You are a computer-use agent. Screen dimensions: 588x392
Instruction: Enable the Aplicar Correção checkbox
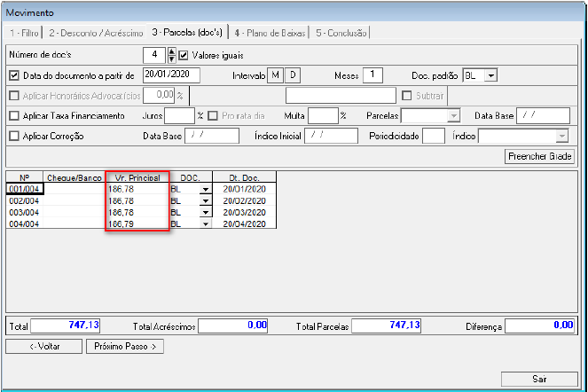(14, 136)
